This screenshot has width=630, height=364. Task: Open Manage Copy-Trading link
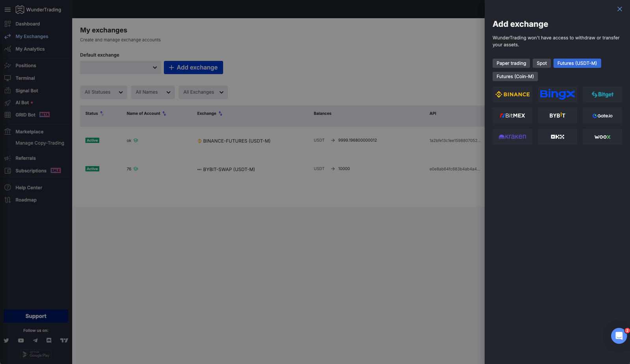click(40, 143)
